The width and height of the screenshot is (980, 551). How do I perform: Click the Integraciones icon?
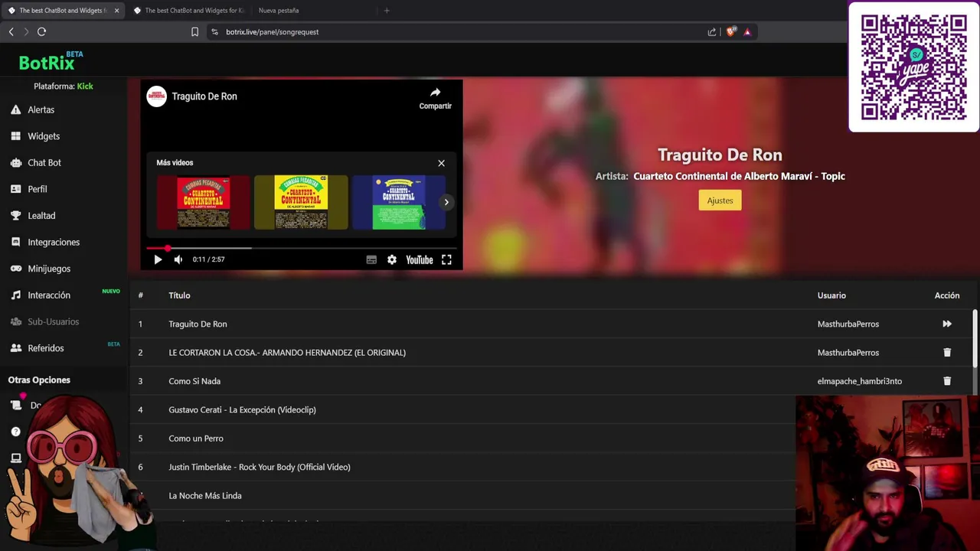click(x=15, y=242)
